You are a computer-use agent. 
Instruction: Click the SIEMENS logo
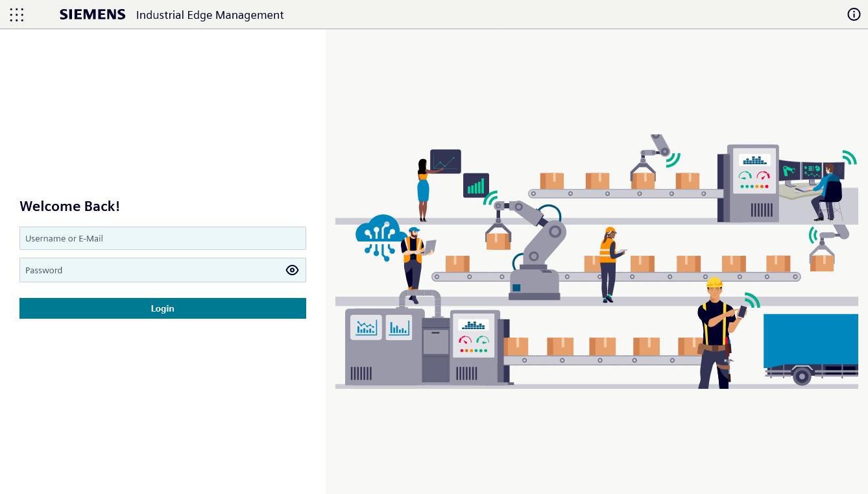coord(92,14)
